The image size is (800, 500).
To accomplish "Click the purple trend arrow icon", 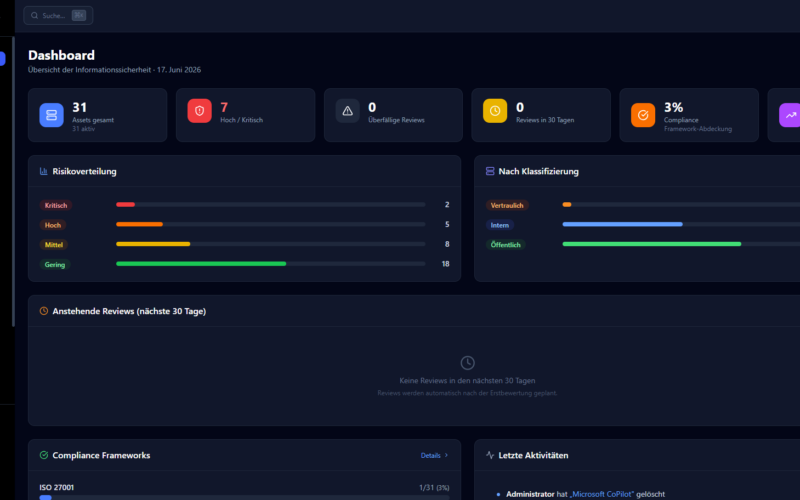I will [790, 115].
